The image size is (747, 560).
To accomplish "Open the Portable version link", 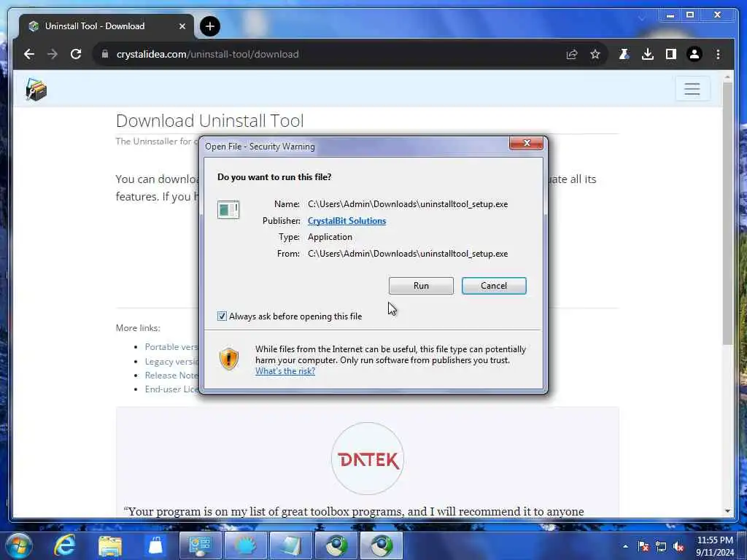I will pos(171,346).
